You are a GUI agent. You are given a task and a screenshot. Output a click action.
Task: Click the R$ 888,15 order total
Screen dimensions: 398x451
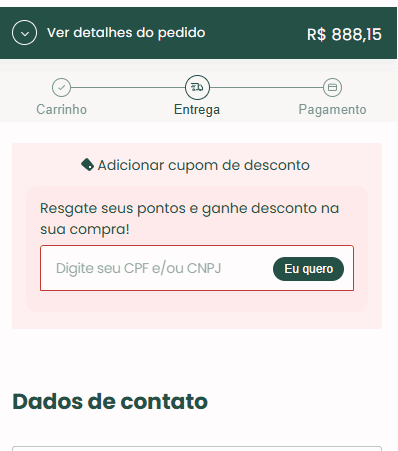click(x=344, y=34)
